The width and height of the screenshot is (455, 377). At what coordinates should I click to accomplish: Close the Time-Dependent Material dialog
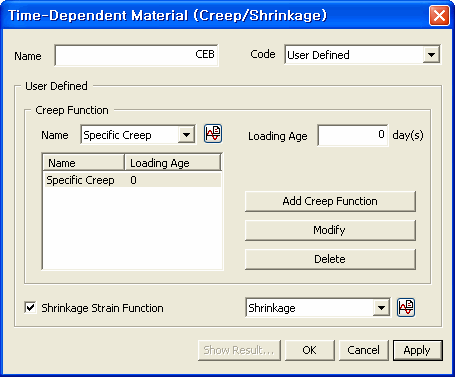439,15
